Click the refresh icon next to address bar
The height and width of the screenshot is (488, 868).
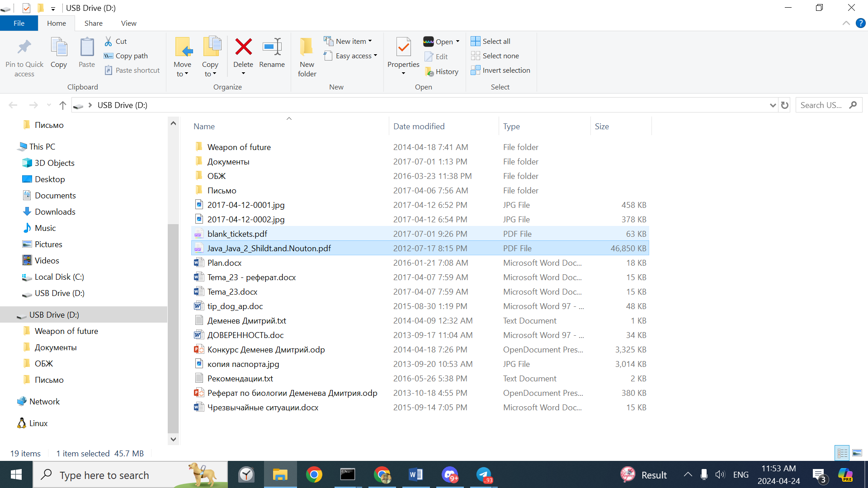(785, 105)
